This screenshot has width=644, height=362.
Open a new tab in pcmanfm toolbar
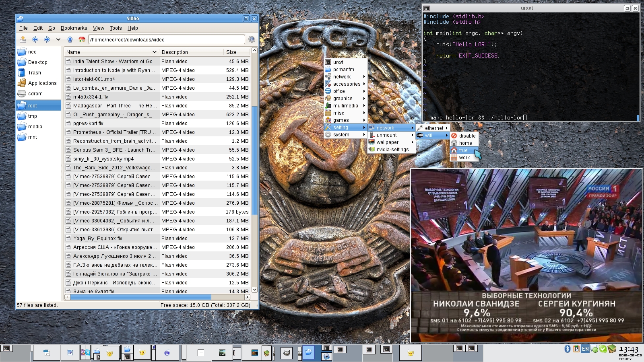23,39
